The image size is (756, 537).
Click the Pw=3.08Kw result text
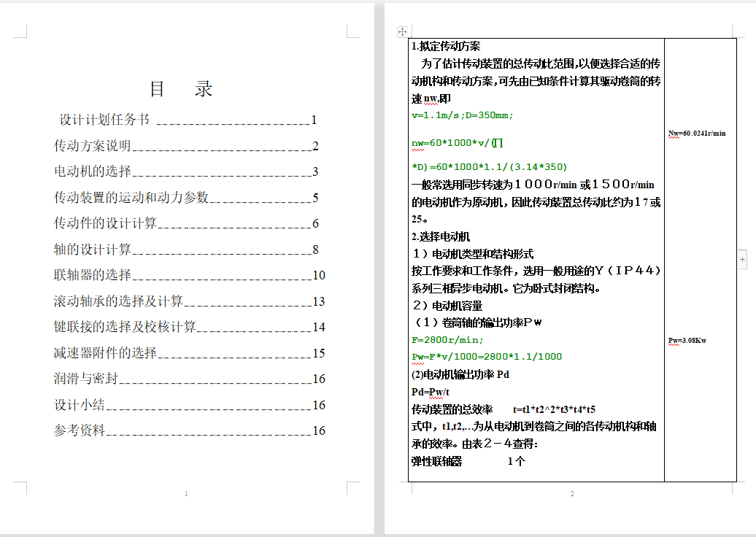tap(687, 341)
